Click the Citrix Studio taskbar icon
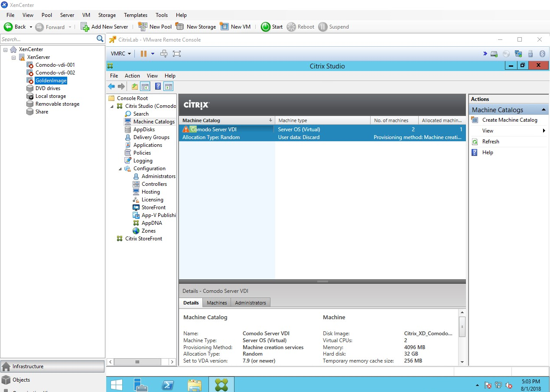Screen dimensions: 550x392 pyautogui.click(x=221, y=385)
